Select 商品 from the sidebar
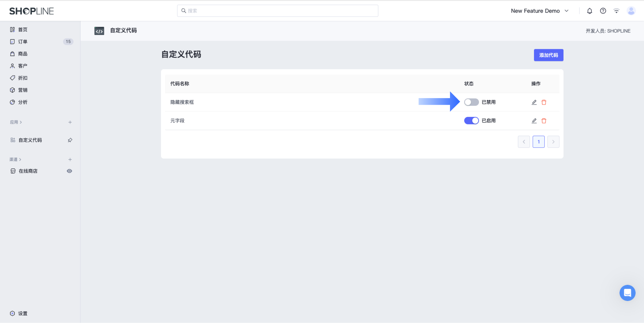644x323 pixels. (23, 53)
